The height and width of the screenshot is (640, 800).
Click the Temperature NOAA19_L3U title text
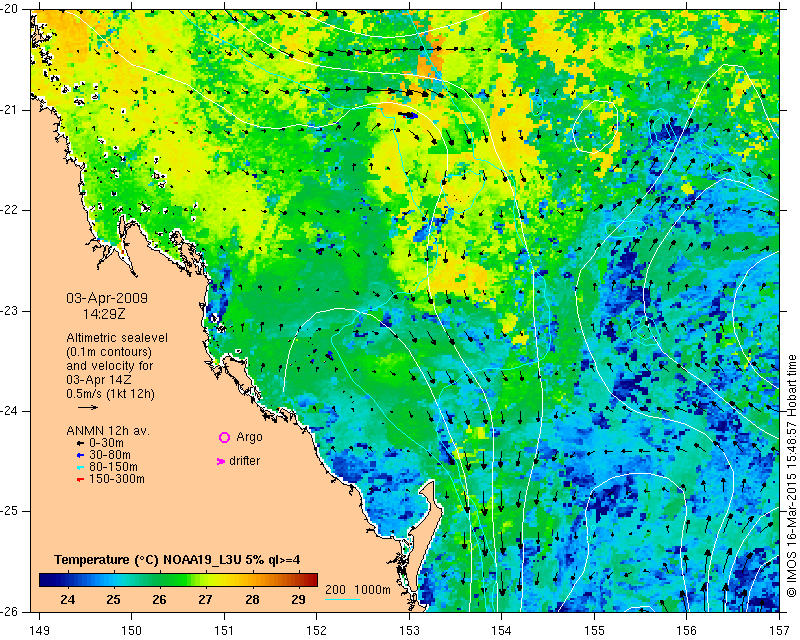point(177,560)
